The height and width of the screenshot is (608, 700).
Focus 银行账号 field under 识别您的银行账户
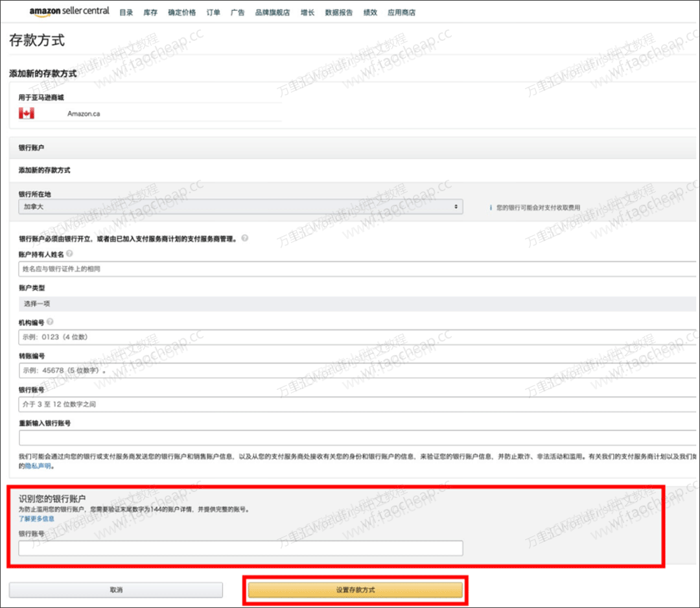tap(240, 548)
